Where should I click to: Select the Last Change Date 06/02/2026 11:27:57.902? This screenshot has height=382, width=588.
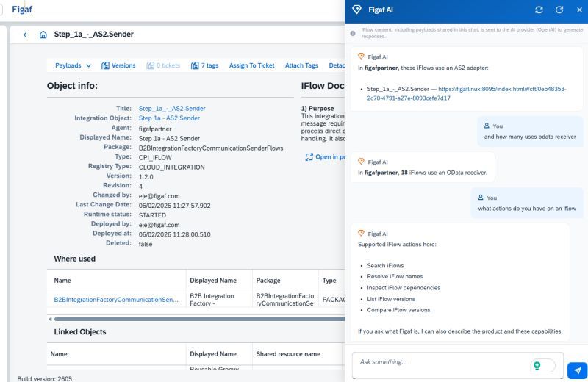tap(174, 206)
